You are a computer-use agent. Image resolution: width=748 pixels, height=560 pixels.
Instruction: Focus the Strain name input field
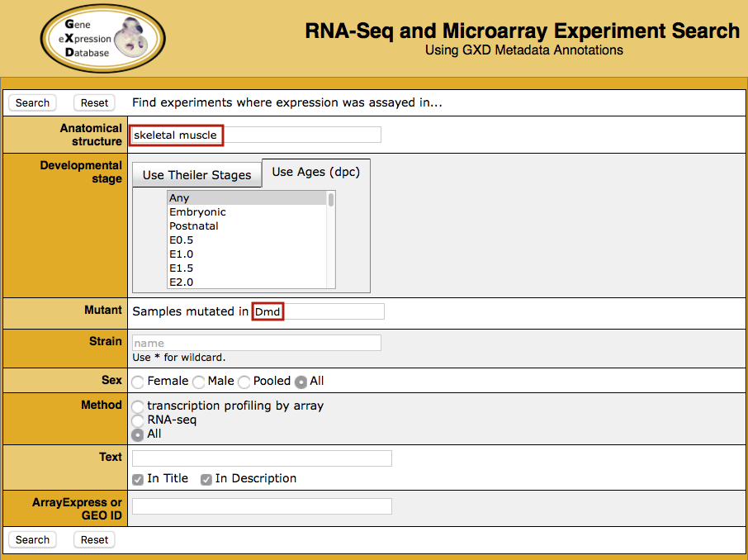tap(257, 343)
